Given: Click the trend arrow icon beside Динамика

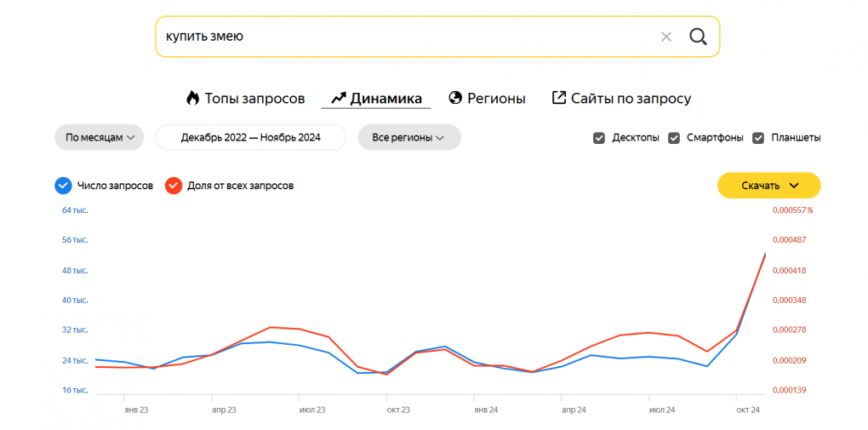Looking at the screenshot, I should tap(338, 98).
